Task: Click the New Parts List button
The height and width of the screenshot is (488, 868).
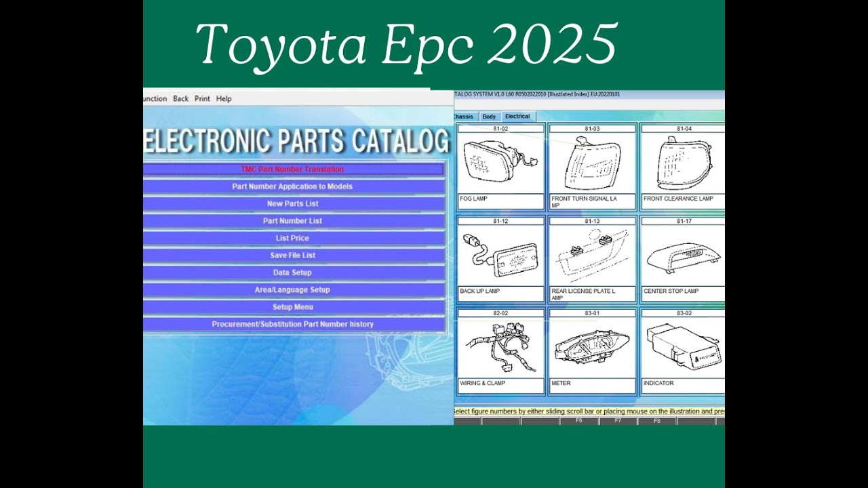Action: (293, 203)
